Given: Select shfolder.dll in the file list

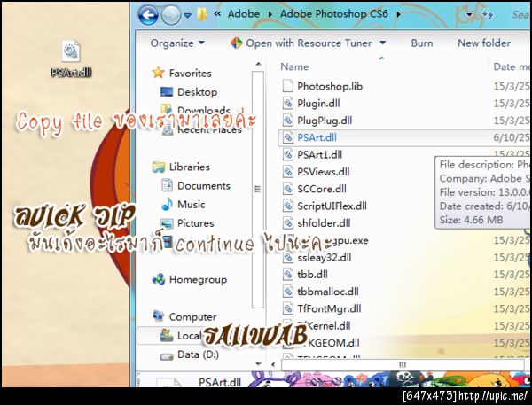Looking at the screenshot, I should (324, 223).
